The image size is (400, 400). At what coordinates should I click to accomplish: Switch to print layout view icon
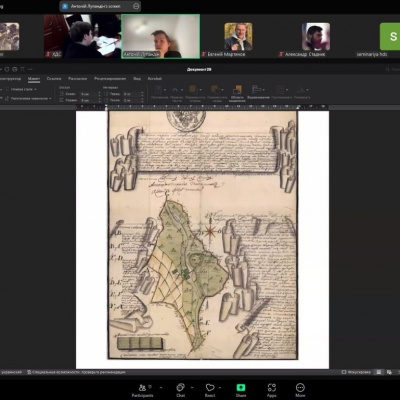click(378, 372)
